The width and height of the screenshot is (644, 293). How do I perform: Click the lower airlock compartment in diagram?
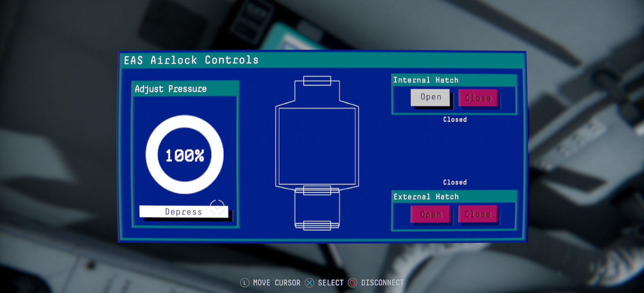click(317, 207)
